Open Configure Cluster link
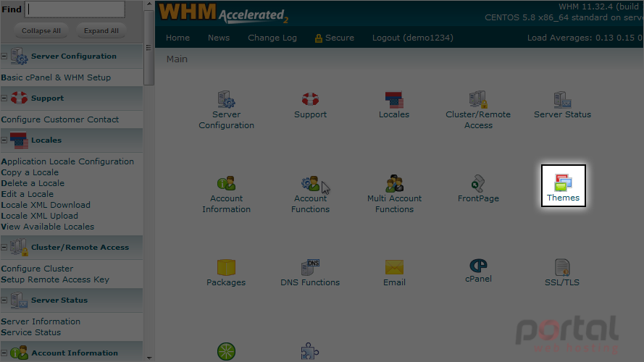 tap(37, 269)
